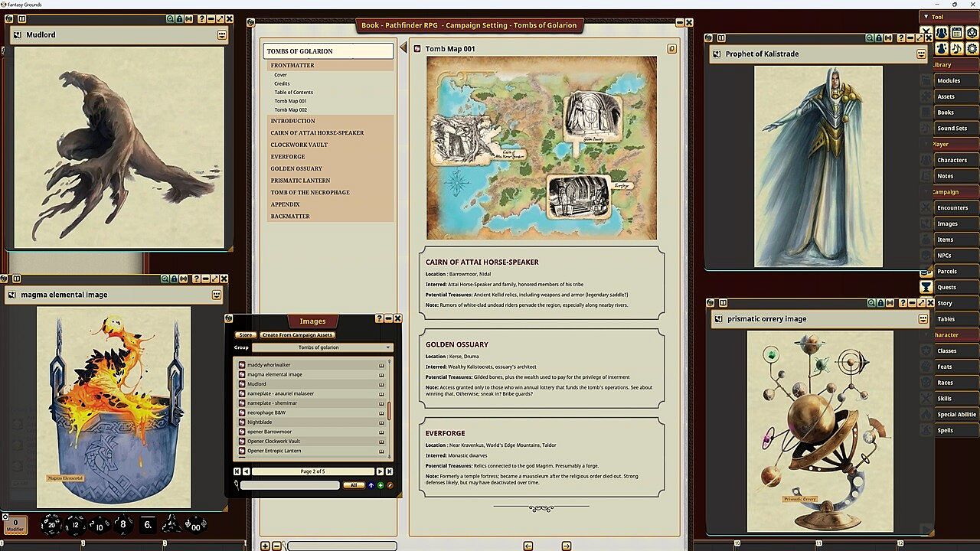Toggle the All filter in Images window
This screenshot has height=551, width=980.
click(353, 485)
